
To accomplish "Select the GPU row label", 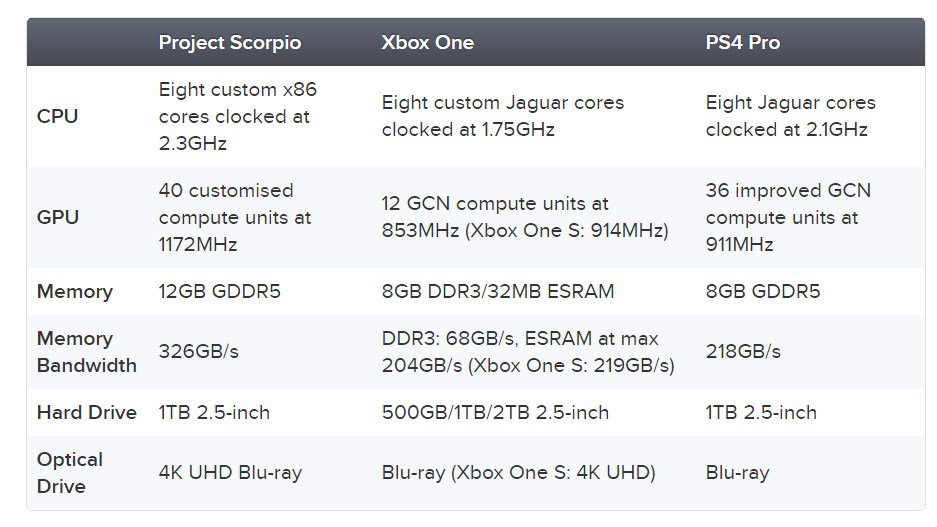I will pyautogui.click(x=58, y=217).
